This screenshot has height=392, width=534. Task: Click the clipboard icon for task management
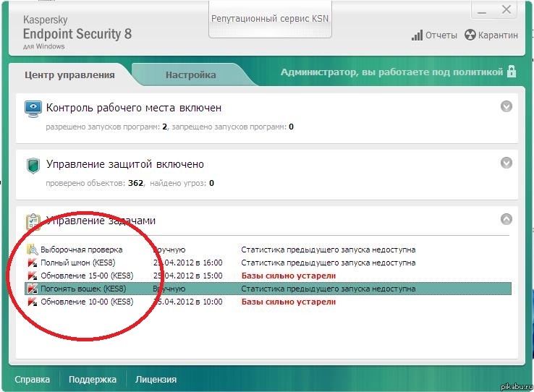[x=33, y=221]
